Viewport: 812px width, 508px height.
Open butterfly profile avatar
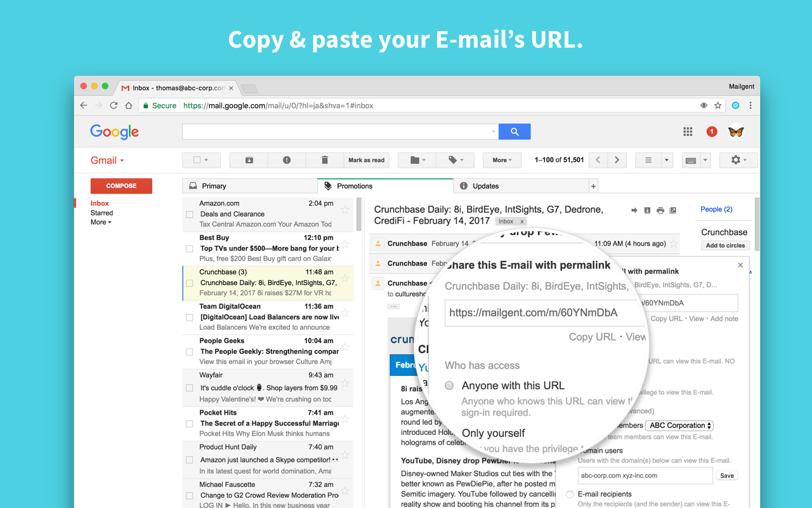(736, 131)
